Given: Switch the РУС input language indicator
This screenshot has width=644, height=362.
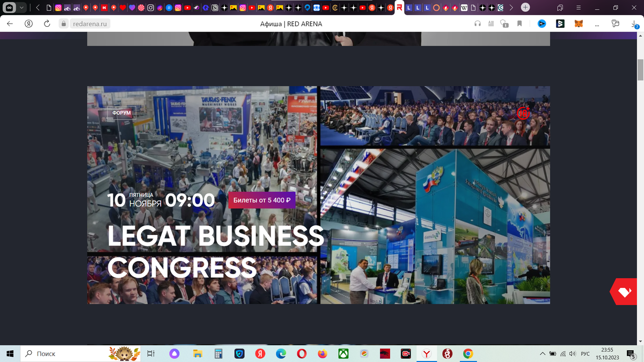Looking at the screenshot, I should pos(586,353).
